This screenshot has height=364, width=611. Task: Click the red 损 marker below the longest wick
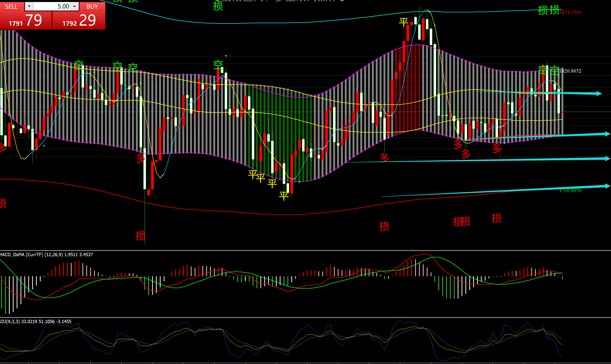(141, 236)
